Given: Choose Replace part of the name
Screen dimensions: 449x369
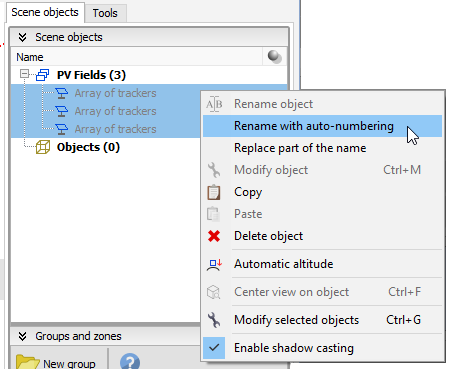Looking at the screenshot, I should tap(322, 148).
